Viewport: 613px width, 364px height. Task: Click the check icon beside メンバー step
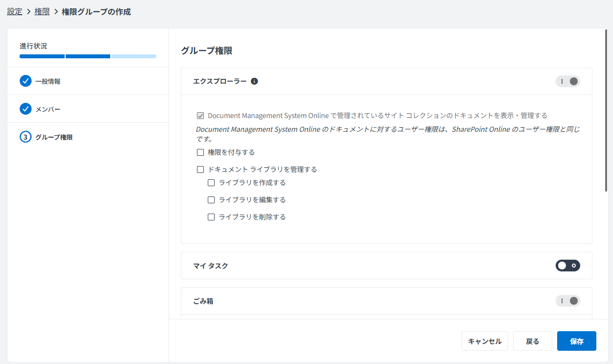click(x=25, y=109)
